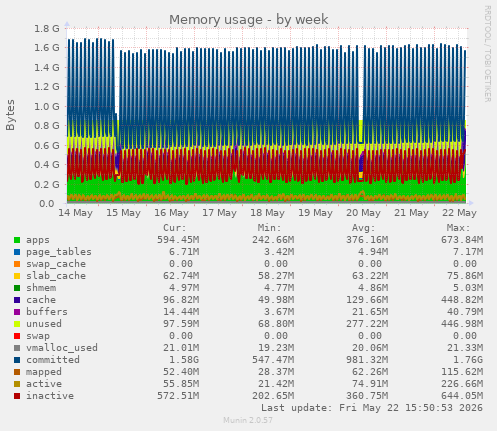Viewport: 497px width, 431px height.
Task: Click the '14 May' x-axis label
Action: click(x=76, y=213)
